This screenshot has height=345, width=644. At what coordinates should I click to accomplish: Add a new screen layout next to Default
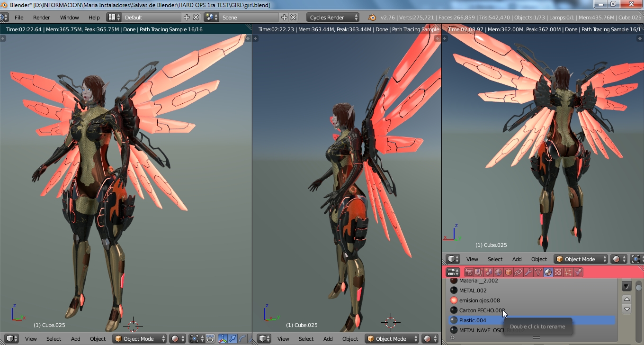point(187,17)
